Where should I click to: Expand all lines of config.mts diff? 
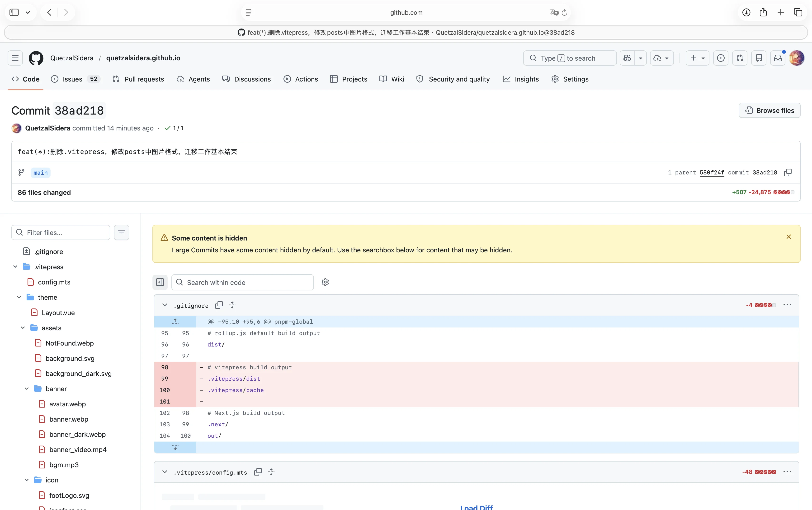coord(271,472)
